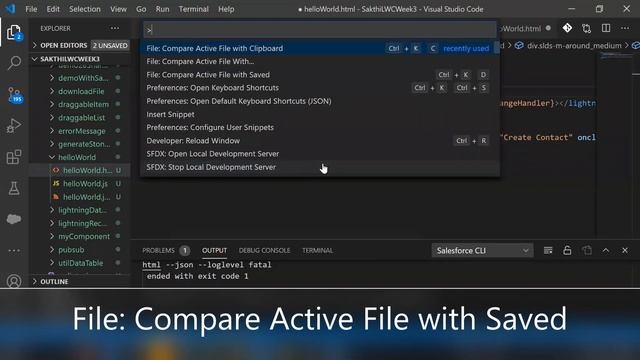This screenshot has width=640, height=360.
Task: Close the bottom panel
Action: coord(625,250)
